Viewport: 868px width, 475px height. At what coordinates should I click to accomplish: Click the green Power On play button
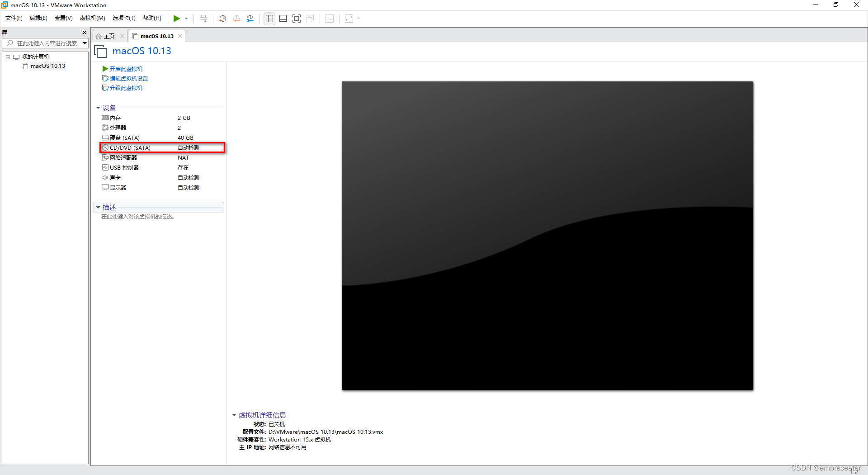pyautogui.click(x=177, y=19)
